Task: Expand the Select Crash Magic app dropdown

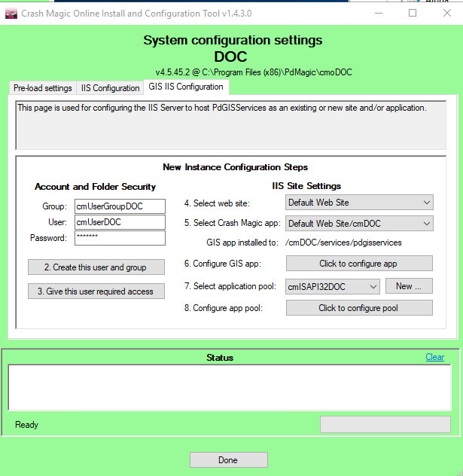Action: pos(359,224)
